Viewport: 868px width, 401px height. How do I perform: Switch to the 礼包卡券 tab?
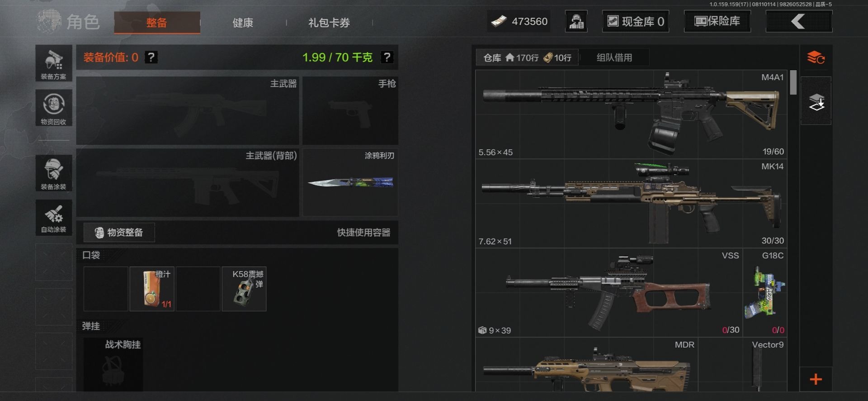point(329,23)
